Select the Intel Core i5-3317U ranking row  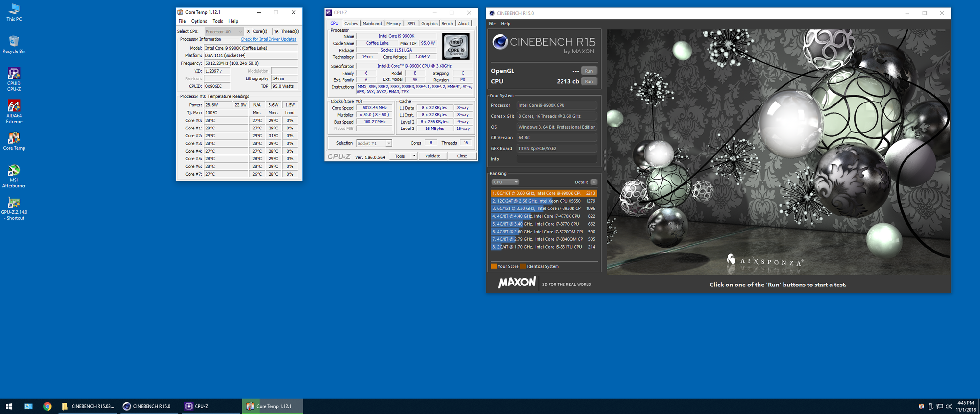point(544,247)
